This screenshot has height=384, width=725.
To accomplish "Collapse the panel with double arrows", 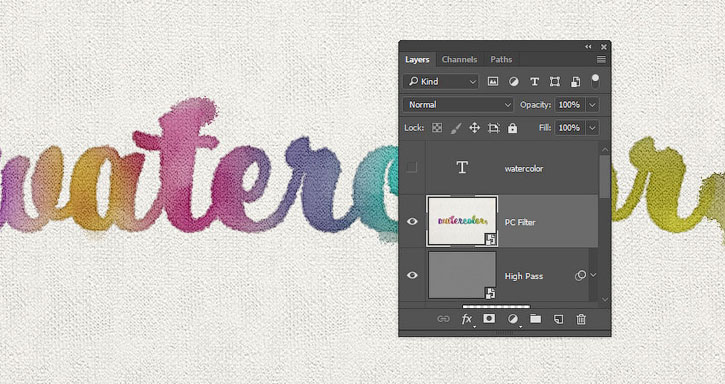I will pyautogui.click(x=588, y=47).
